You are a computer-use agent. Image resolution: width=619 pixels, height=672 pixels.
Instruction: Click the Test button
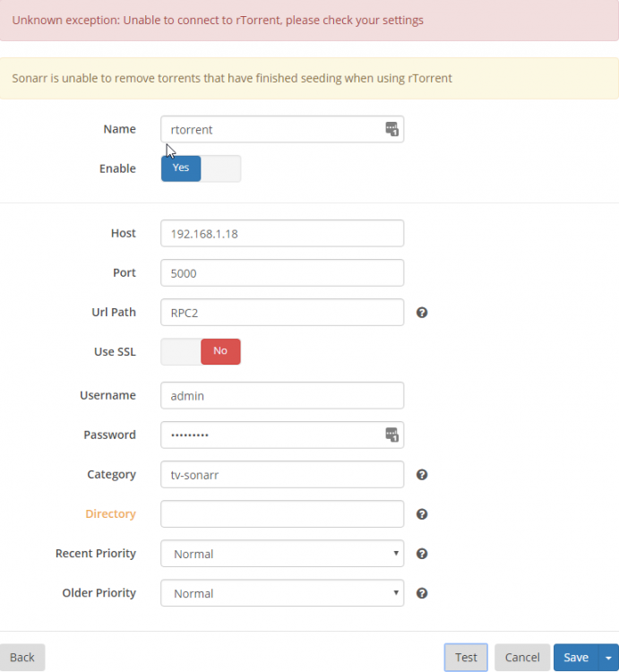tap(466, 658)
